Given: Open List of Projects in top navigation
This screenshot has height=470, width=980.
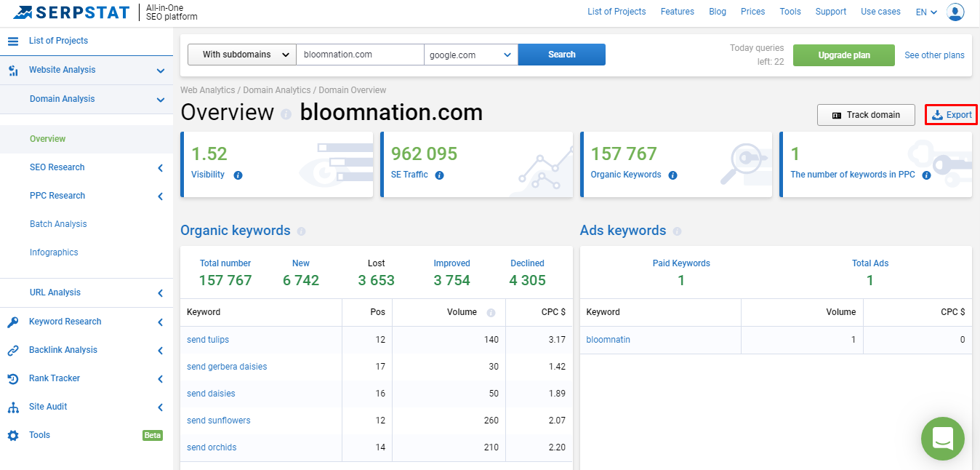Looking at the screenshot, I should click(616, 12).
